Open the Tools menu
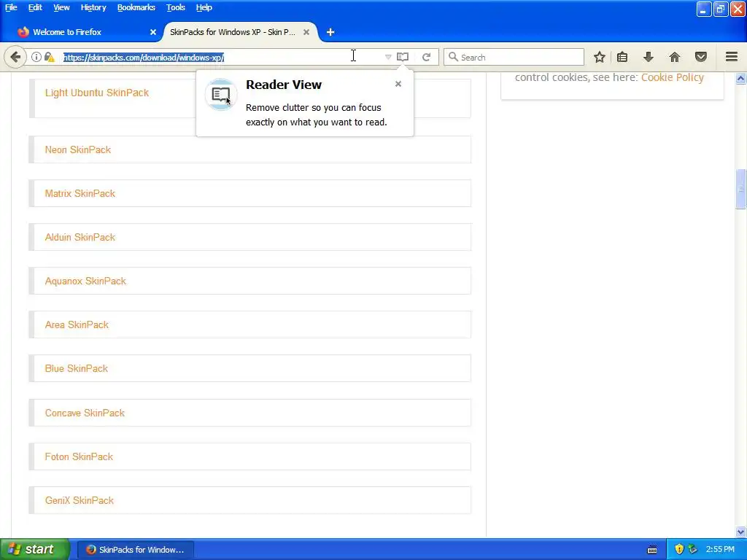 click(175, 7)
